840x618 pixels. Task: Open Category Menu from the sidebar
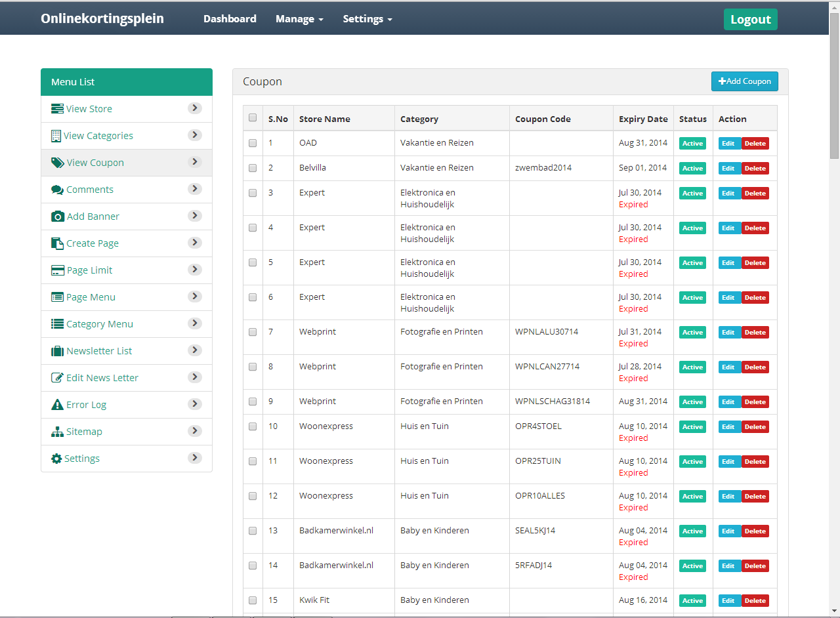pos(127,324)
